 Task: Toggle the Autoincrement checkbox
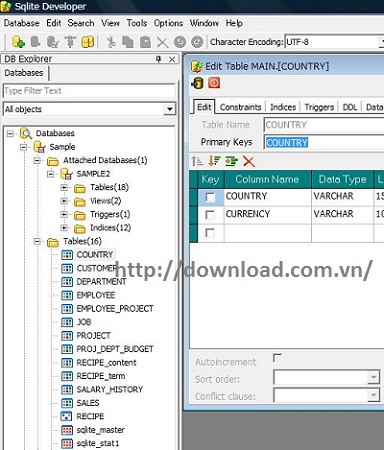(277, 358)
